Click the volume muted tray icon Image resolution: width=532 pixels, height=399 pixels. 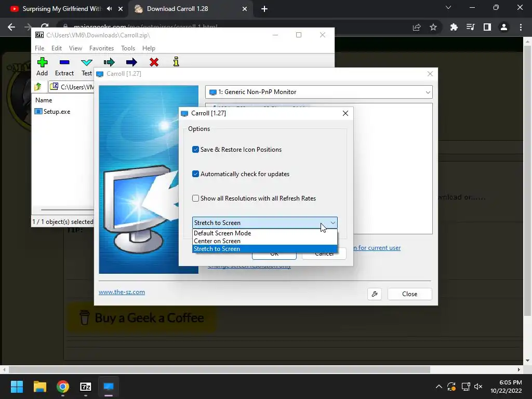[478, 387]
